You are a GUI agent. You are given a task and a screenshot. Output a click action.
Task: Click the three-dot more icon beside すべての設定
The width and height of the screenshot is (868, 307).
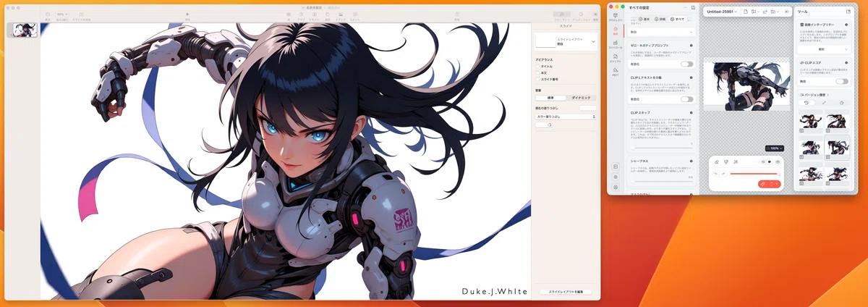tap(685, 7)
